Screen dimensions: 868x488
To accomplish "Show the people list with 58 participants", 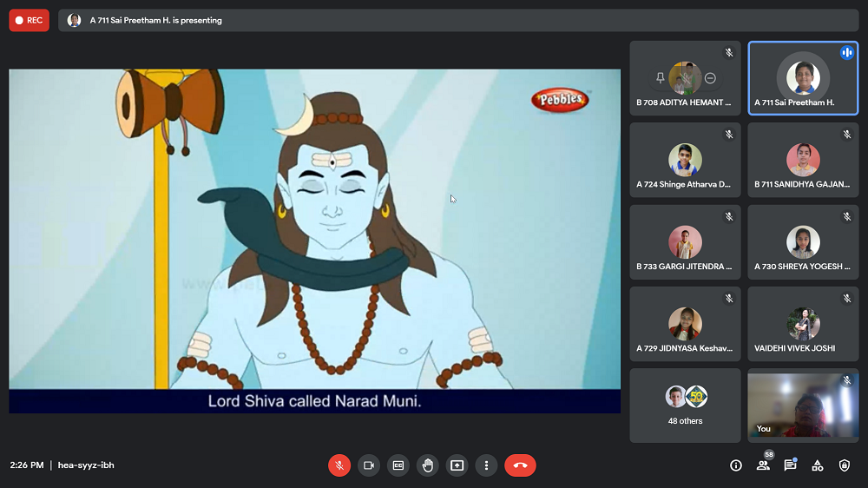I will click(x=763, y=465).
